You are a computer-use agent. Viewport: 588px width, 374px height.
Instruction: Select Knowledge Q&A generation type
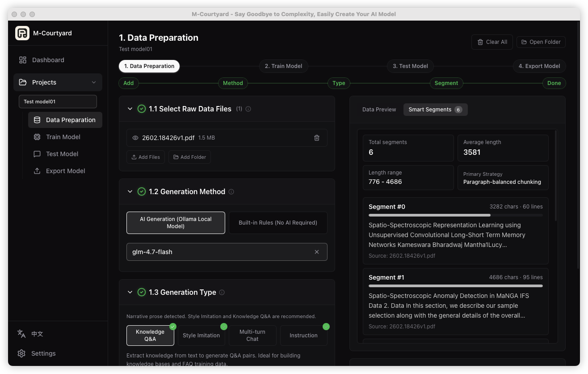[150, 336]
